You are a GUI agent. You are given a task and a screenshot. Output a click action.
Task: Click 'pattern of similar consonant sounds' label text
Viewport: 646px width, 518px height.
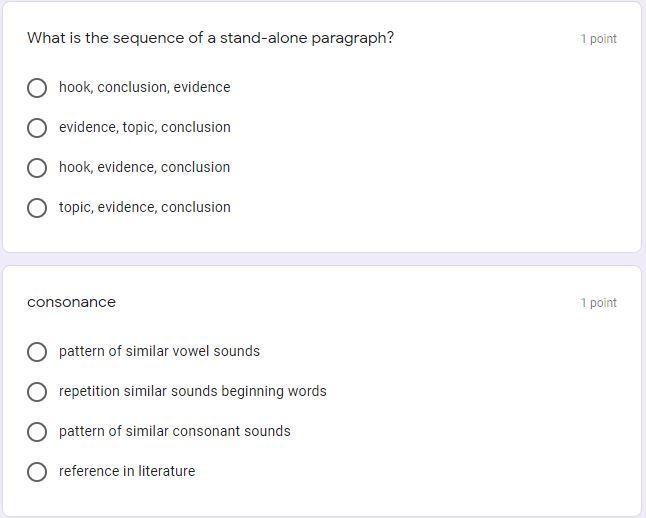click(174, 431)
